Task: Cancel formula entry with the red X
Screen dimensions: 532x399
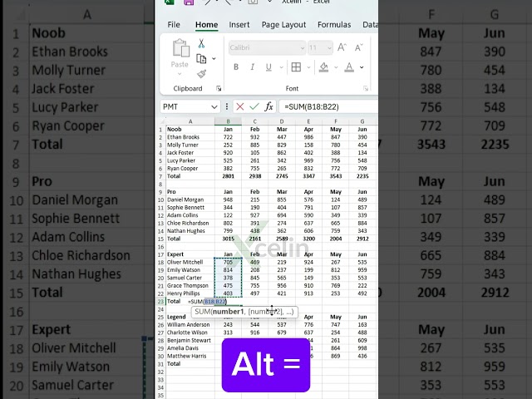Action: [x=240, y=107]
